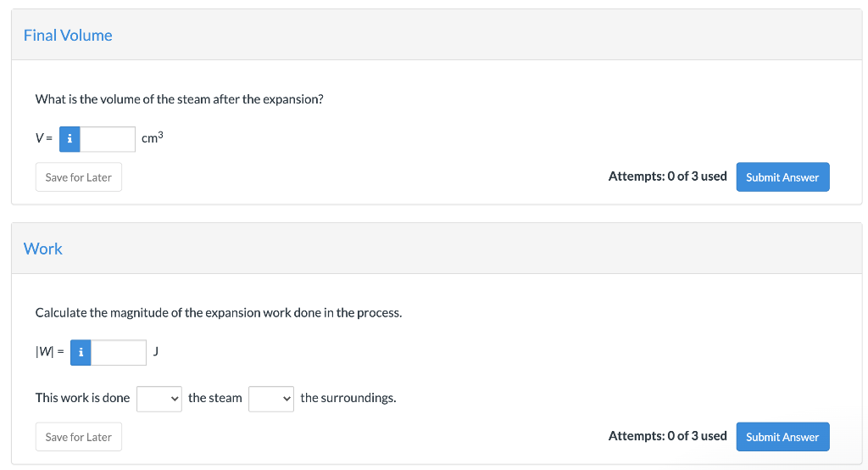Click the Final Volume section header

(x=68, y=36)
